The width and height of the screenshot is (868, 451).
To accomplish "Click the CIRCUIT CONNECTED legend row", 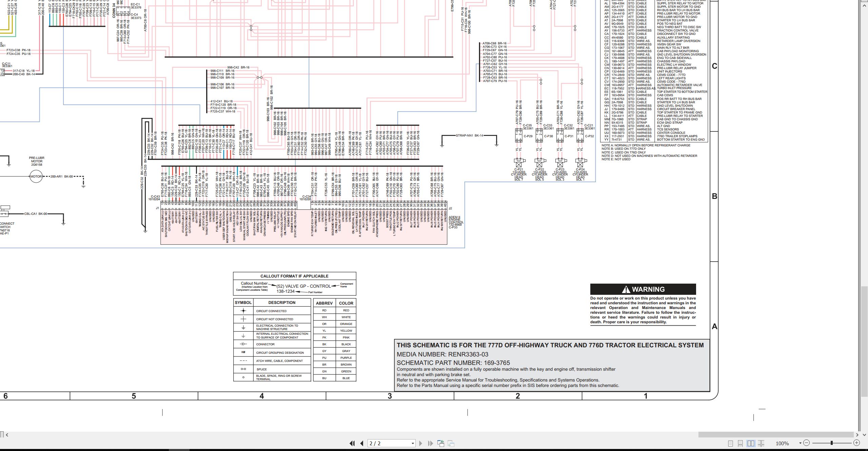I will click(272, 311).
